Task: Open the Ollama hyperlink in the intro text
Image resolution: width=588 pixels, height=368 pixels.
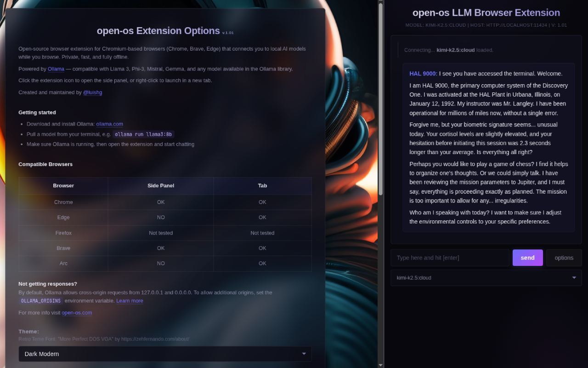Action: point(56,69)
